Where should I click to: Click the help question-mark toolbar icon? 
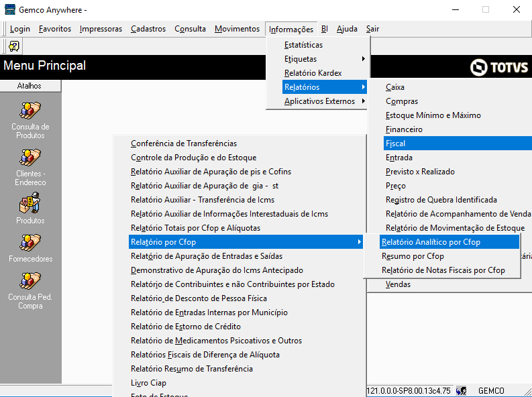pos(14,46)
